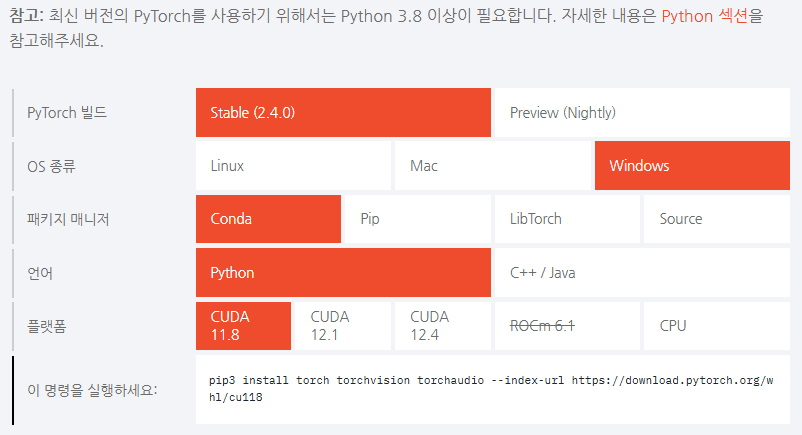Select CUDA 12.4 platform

tap(443, 326)
